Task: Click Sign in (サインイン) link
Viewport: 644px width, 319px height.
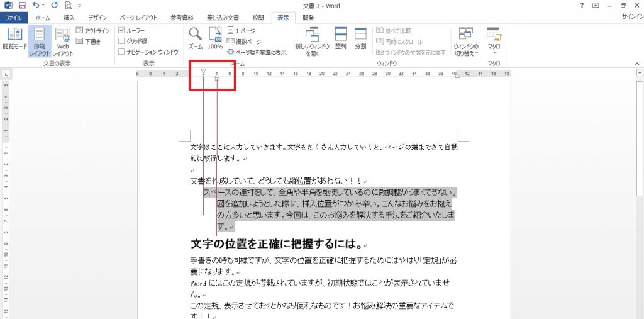Action: (633, 17)
